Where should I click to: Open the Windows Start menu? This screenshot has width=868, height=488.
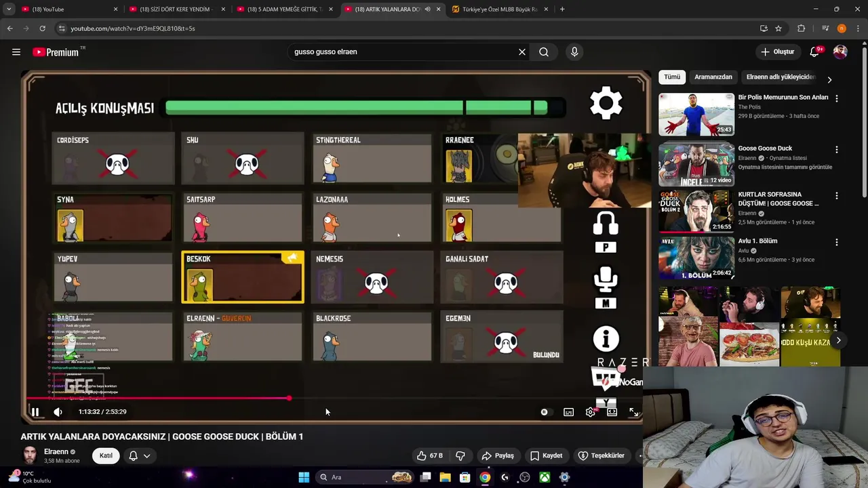click(x=304, y=477)
